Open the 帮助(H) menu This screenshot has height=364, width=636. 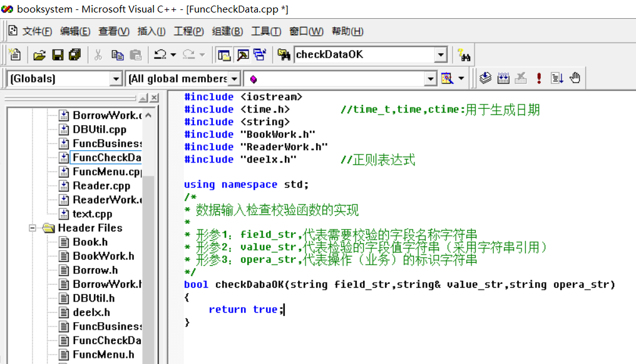(347, 31)
